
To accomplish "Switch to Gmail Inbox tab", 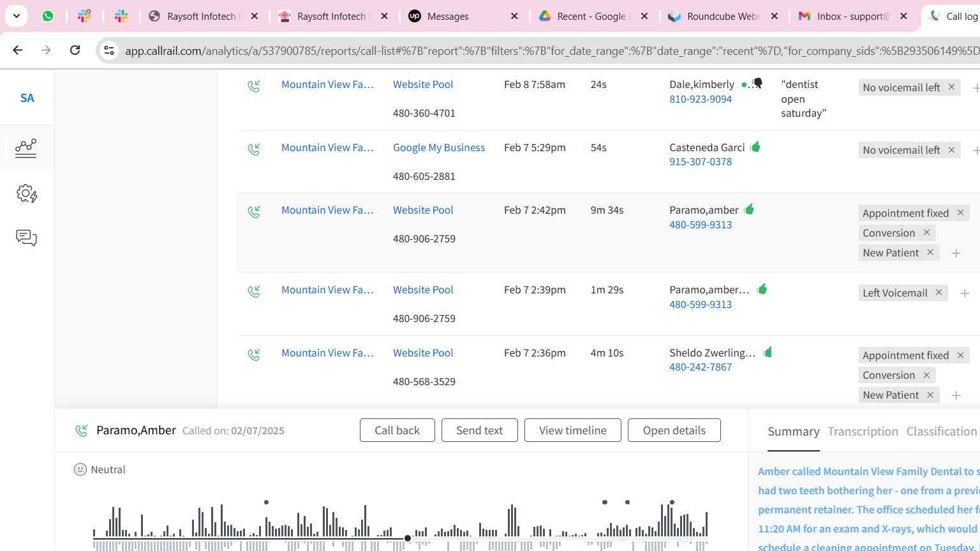I will click(852, 16).
